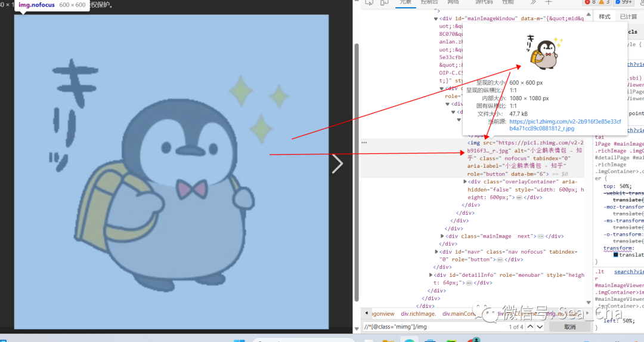644x342 pixels.
Task: Switch to the 元素 (Elements) tab
Action: click(405, 2)
